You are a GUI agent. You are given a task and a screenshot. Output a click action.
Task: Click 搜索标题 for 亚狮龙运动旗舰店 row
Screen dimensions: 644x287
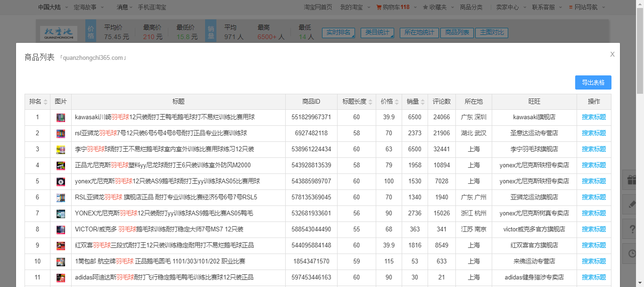[x=594, y=197]
